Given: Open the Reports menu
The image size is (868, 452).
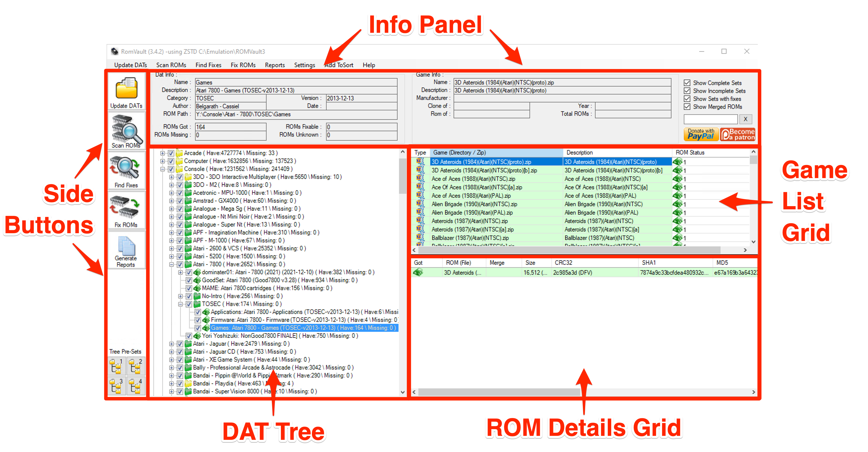Looking at the screenshot, I should 275,65.
